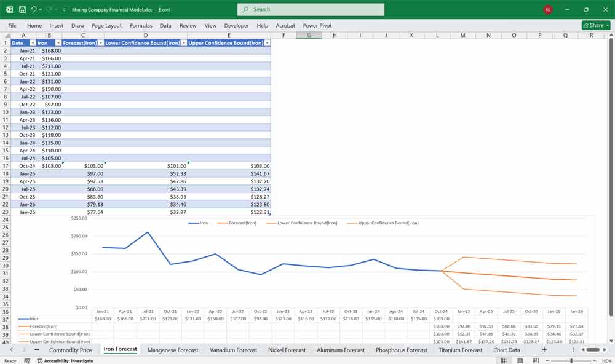Click the Forecast(Iron) legend entry above the chart
This screenshot has width=615, height=364.
(x=237, y=223)
